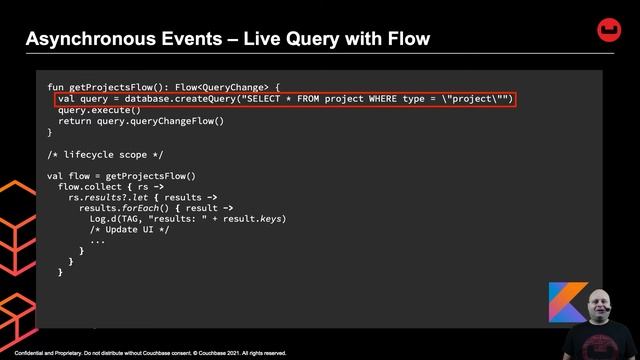Image resolution: width=640 pixels, height=360 pixels.
Task: Click the presenter webcam thumbnail
Action: (600, 324)
